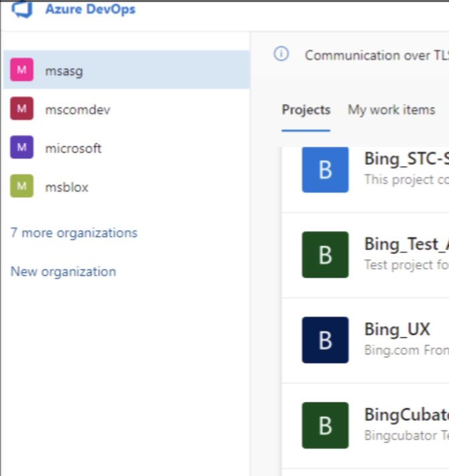Select the microsoft organization
The image size is (449, 476).
[x=127, y=147]
